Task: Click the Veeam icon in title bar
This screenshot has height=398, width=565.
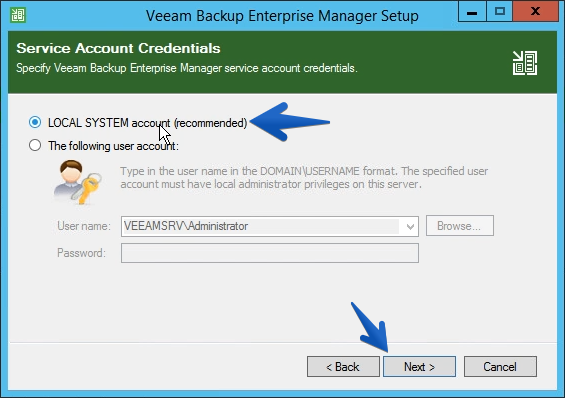Action: point(18,15)
